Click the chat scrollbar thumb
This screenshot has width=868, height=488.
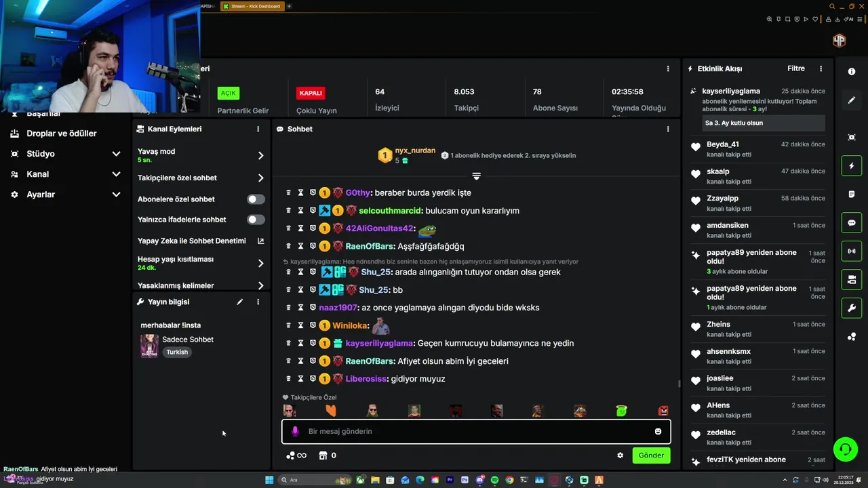point(679,384)
